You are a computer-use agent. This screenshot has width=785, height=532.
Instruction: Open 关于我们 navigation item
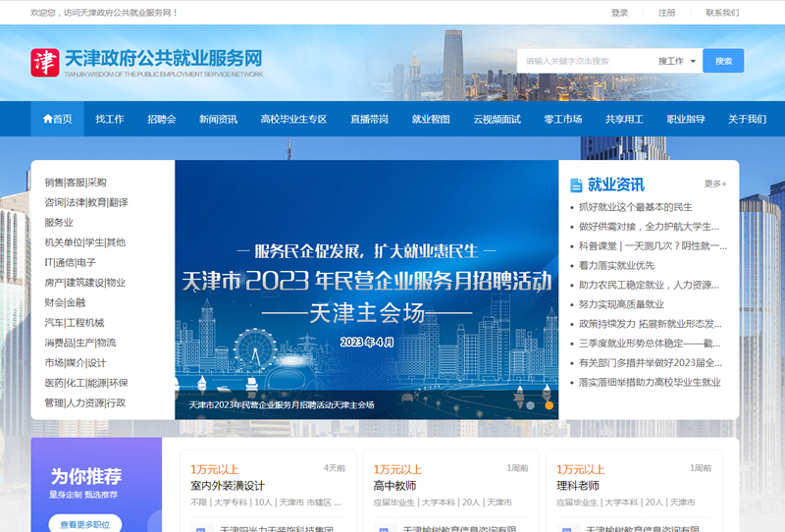[x=747, y=119]
